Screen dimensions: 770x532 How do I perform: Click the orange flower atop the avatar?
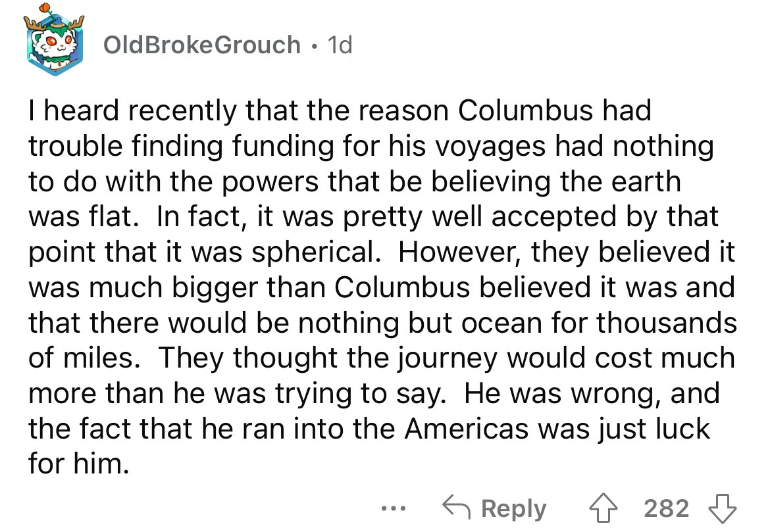(45, 8)
